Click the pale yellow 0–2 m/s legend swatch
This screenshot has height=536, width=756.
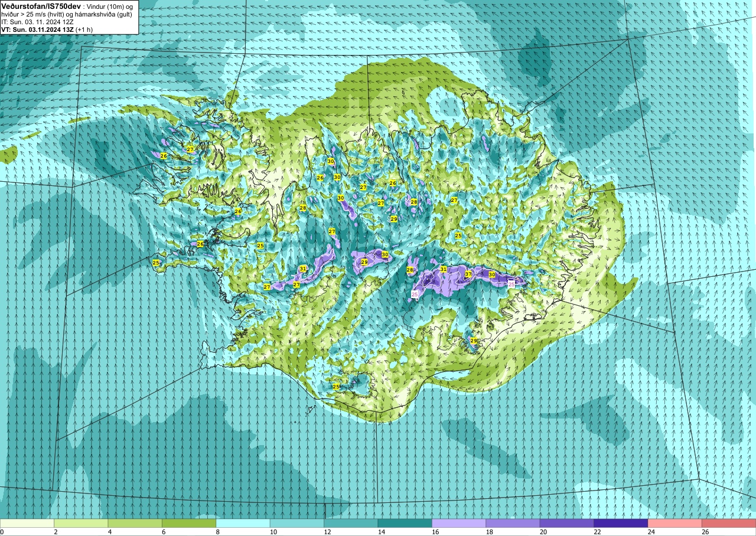point(27,523)
